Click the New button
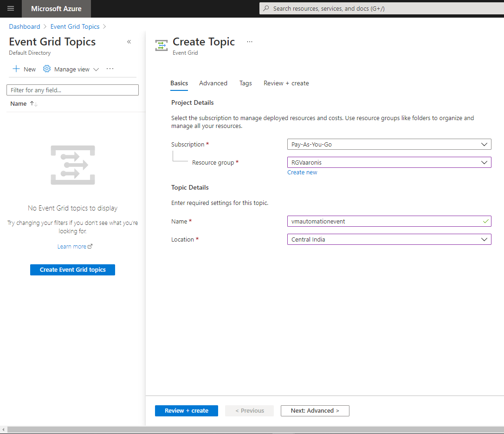 [24, 69]
